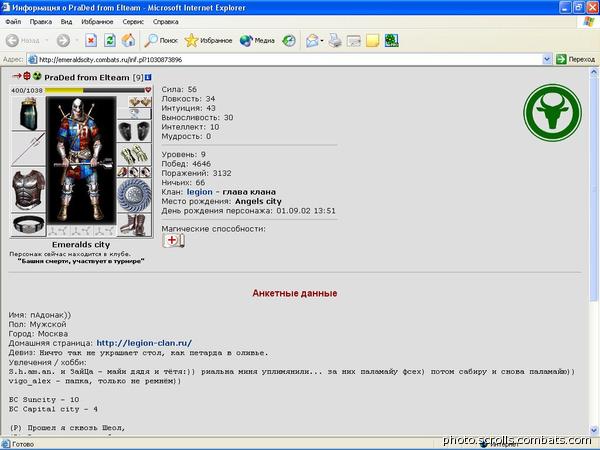
Task: Click the Windows flag logo in menu bar
Action: pyautogui.click(x=589, y=22)
